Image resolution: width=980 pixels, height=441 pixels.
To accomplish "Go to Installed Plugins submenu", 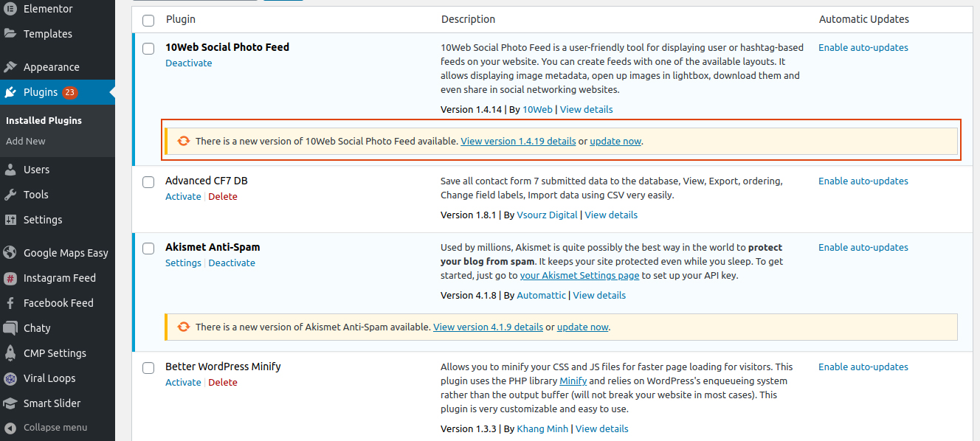I will pos(44,120).
